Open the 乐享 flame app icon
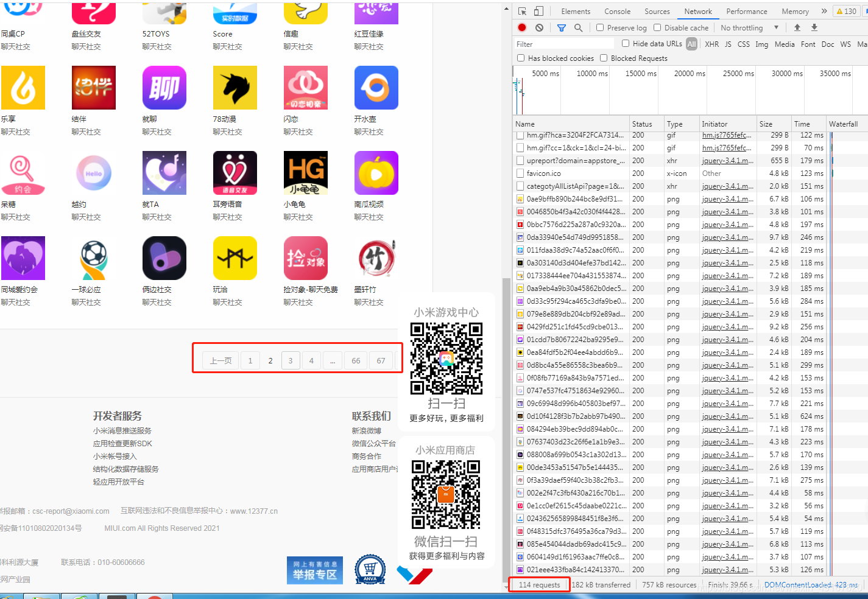Image resolution: width=868 pixels, height=599 pixels. tap(23, 88)
